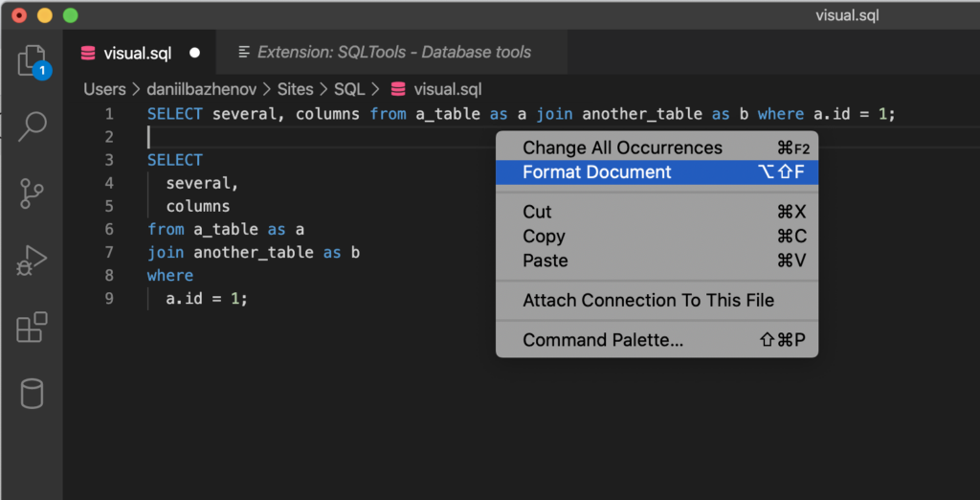Click the database icon in the breadcrumb
980x500 pixels.
coord(398,89)
